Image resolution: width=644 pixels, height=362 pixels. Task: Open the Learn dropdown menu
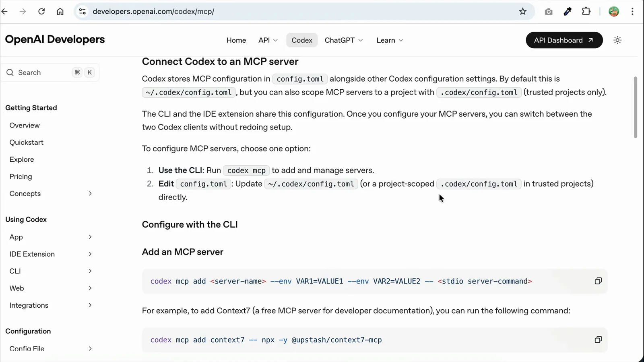click(x=390, y=40)
